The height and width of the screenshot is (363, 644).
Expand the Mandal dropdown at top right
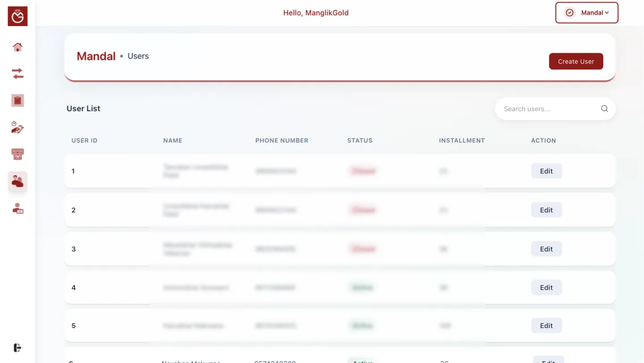[x=587, y=13]
